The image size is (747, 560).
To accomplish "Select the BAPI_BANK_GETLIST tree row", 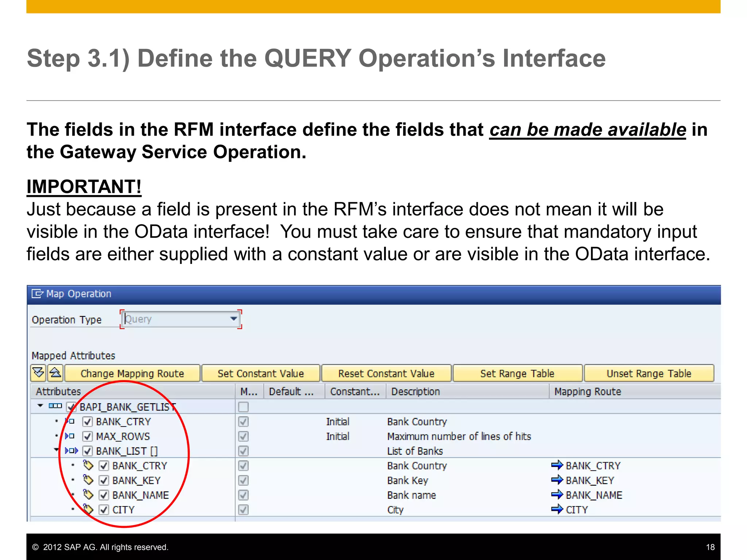I will pyautogui.click(x=128, y=407).
